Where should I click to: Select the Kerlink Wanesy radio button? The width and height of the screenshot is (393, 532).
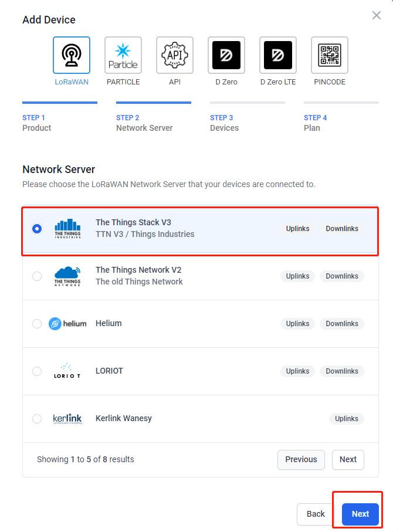(x=37, y=419)
